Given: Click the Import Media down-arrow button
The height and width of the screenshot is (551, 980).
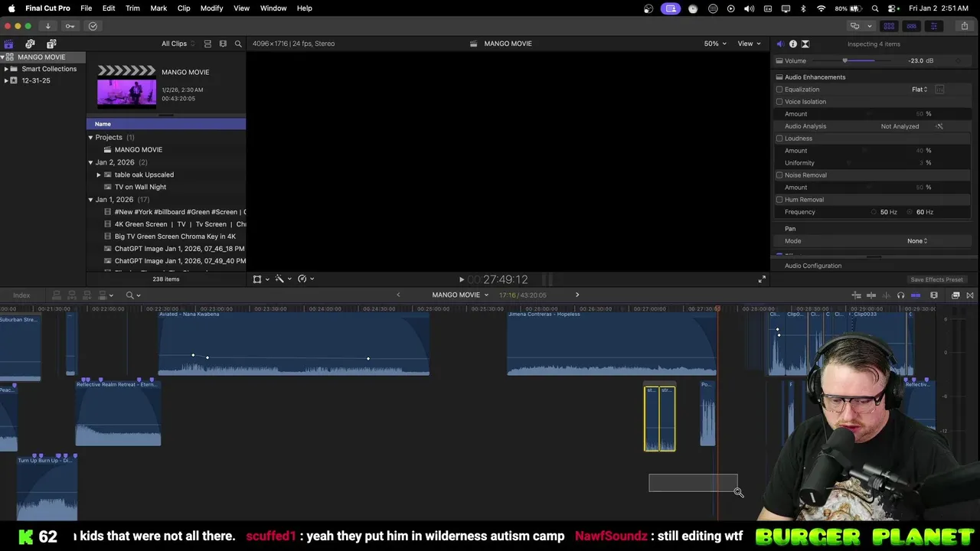Looking at the screenshot, I should (47, 26).
